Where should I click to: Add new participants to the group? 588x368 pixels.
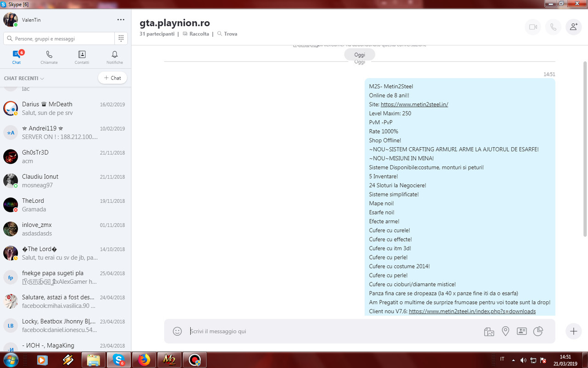point(573,27)
